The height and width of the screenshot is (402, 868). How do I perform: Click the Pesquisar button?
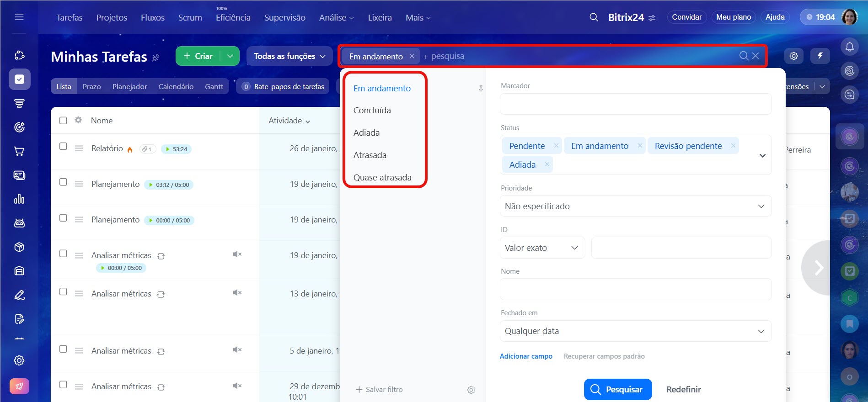[617, 389]
